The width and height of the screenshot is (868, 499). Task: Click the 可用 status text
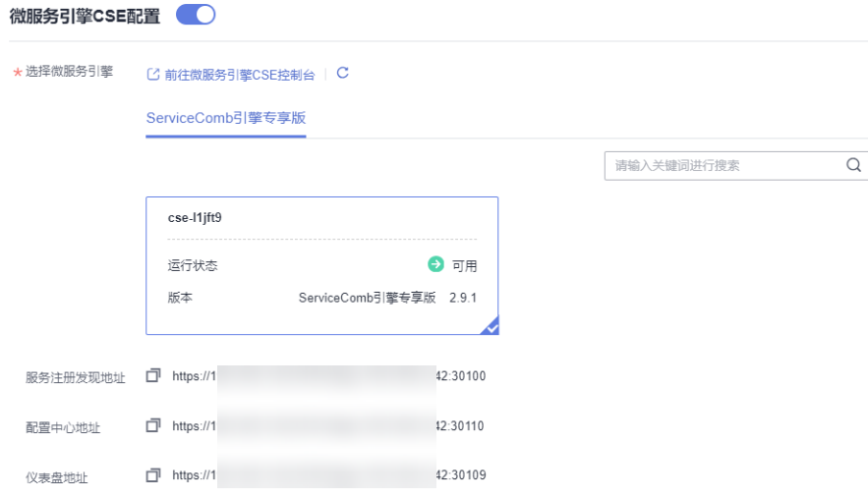[x=464, y=266]
